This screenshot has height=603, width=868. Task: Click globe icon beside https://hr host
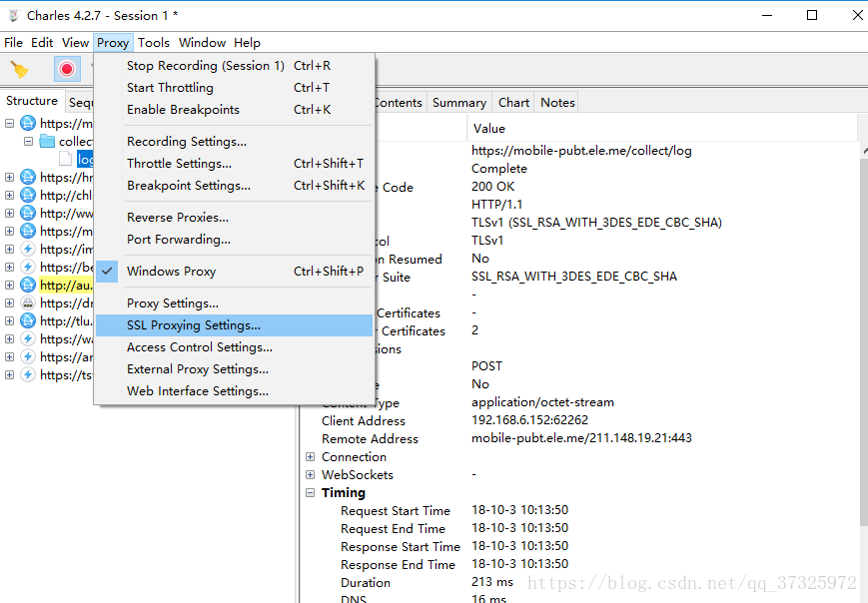coord(28,177)
